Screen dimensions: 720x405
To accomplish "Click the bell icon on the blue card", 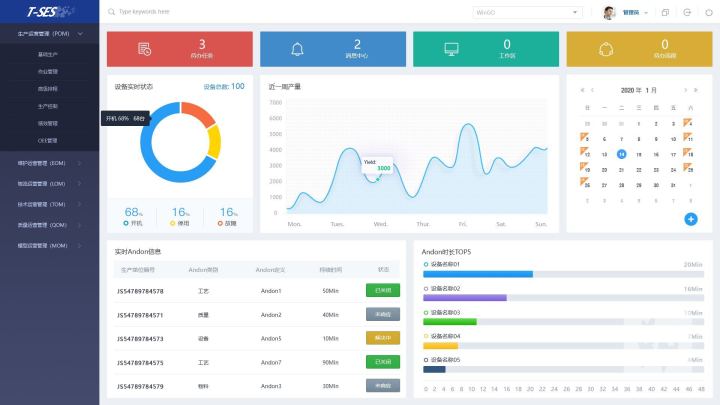I will click(x=297, y=49).
